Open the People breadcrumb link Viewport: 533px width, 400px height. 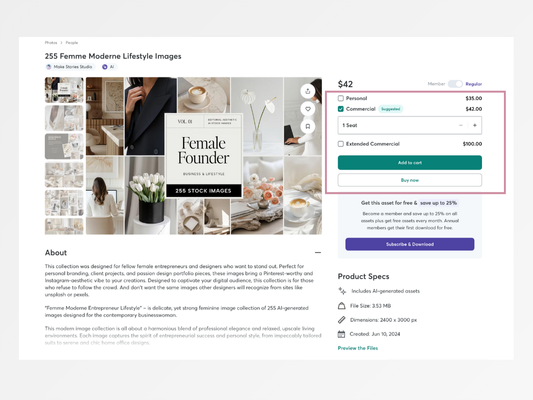(72, 42)
